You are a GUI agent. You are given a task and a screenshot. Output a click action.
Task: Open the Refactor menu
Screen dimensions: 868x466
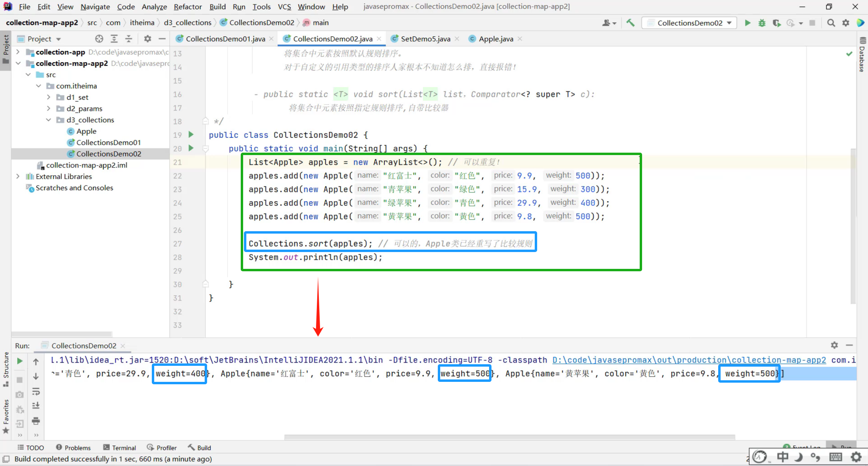click(187, 7)
